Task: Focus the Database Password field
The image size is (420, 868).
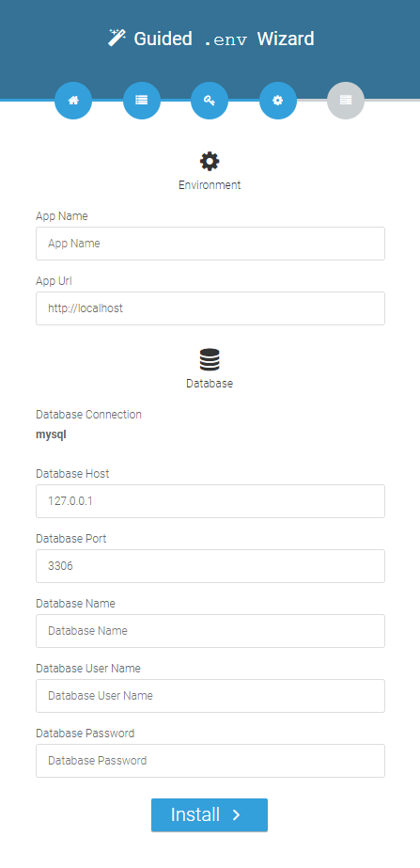Action: (x=210, y=761)
